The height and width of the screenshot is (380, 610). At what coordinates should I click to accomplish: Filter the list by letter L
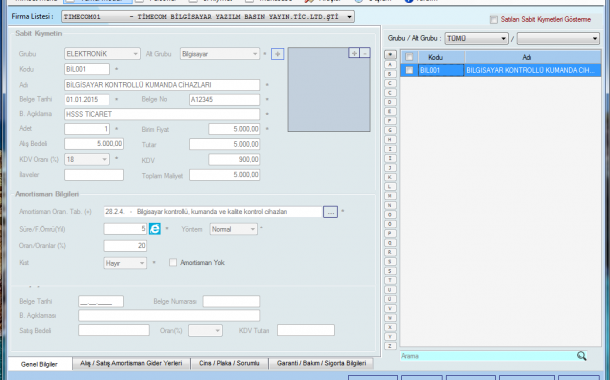click(390, 186)
